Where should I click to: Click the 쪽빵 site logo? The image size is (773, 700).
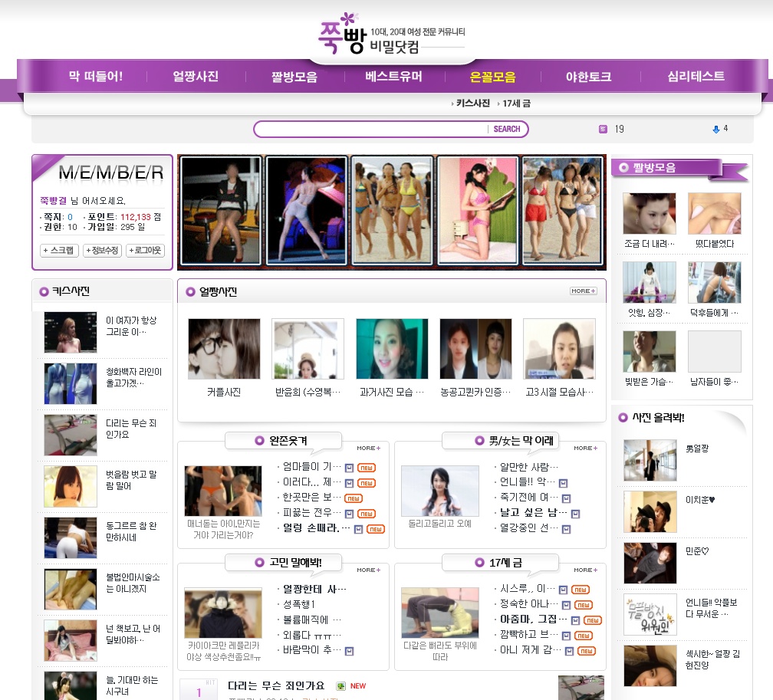click(x=341, y=35)
